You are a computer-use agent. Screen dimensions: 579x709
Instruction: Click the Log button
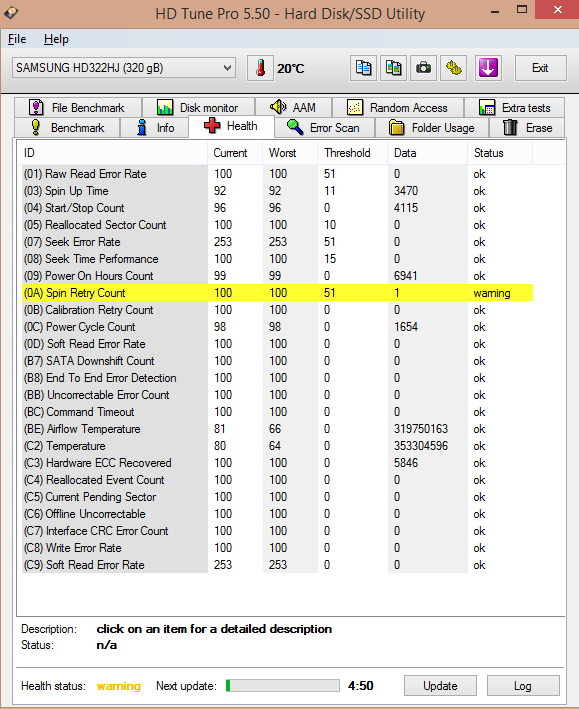(523, 686)
